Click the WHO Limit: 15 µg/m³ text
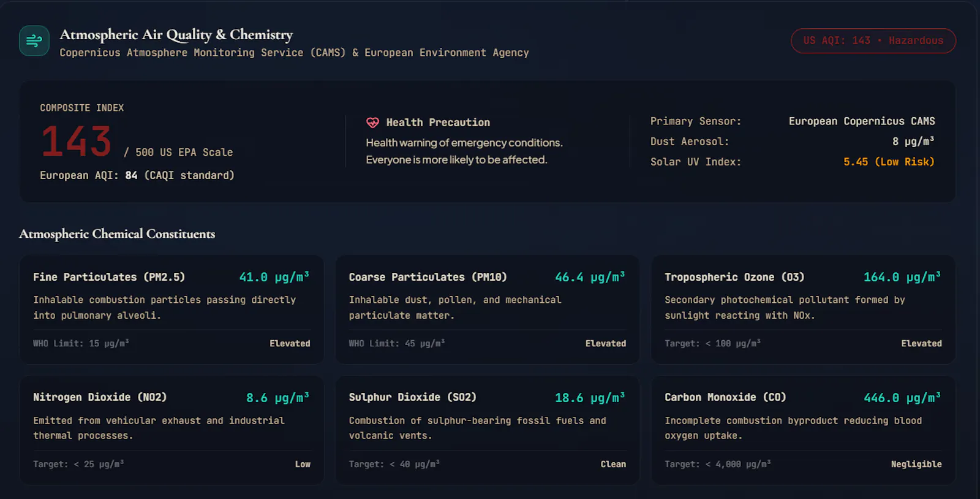This screenshot has width=980, height=499. tap(81, 343)
